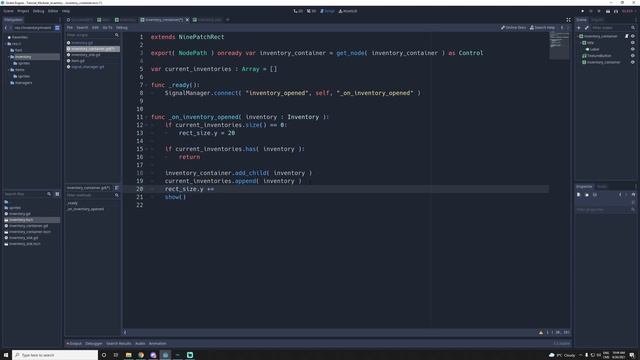Fold the if block at line 12

[147, 125]
